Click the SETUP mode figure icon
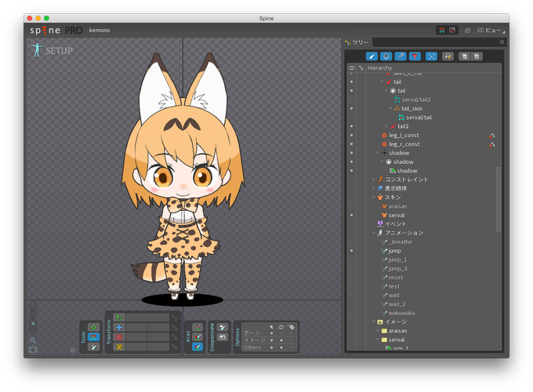 (36, 50)
